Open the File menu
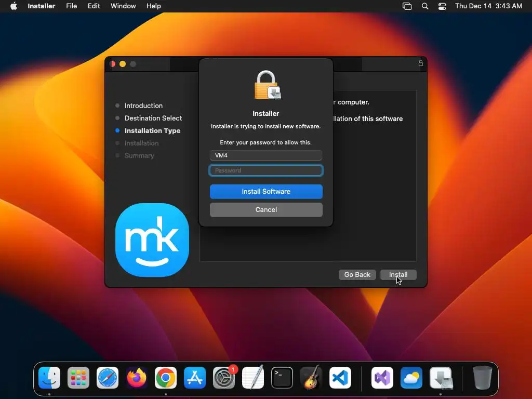 pos(72,6)
